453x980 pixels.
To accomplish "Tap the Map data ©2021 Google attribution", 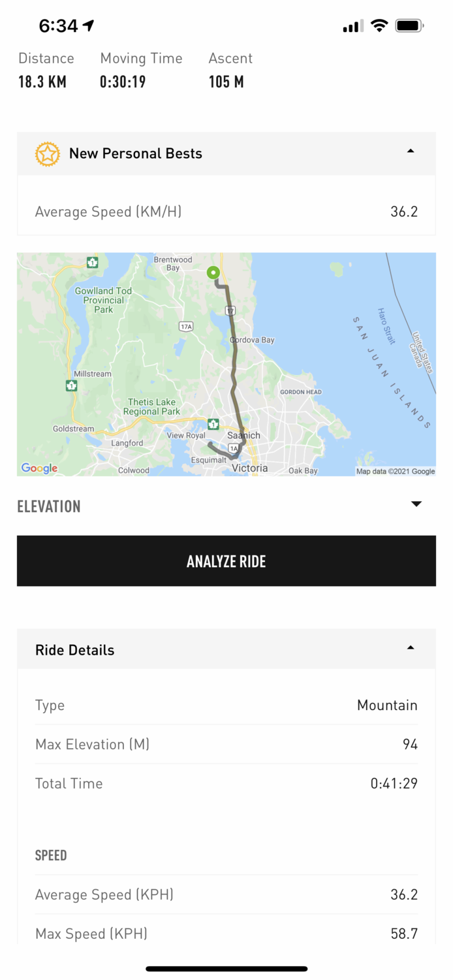I will tap(396, 471).
